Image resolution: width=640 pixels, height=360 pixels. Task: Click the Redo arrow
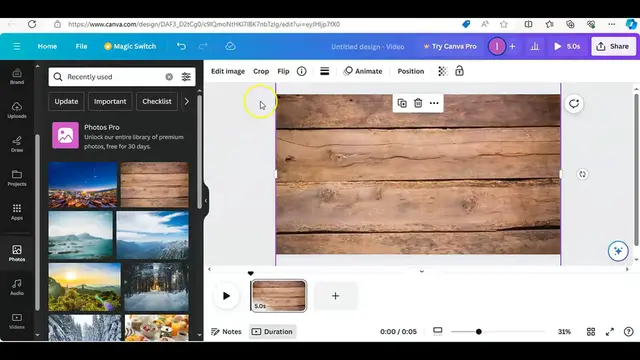[x=203, y=47]
